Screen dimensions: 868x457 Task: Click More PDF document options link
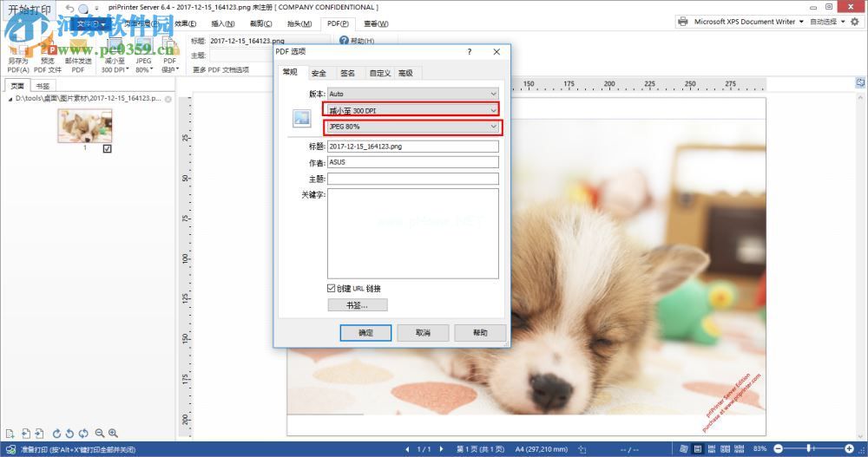click(x=220, y=69)
